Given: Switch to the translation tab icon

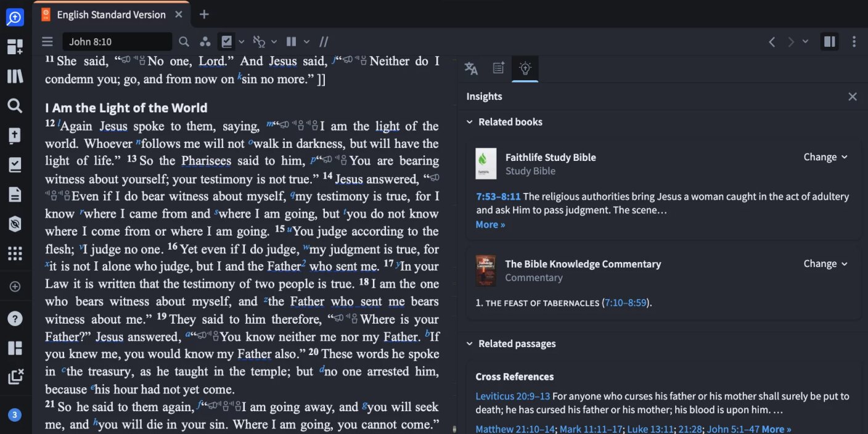Looking at the screenshot, I should (471, 68).
